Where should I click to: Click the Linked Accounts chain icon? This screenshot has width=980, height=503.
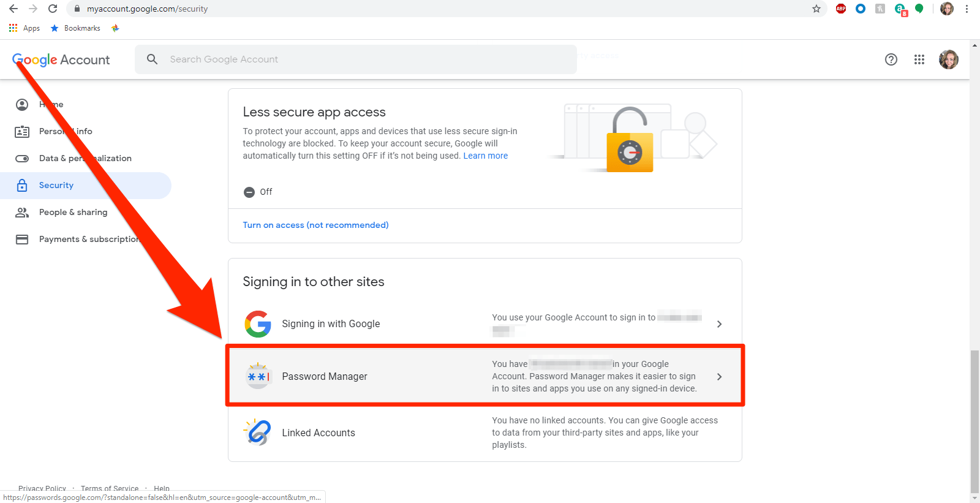pyautogui.click(x=258, y=433)
